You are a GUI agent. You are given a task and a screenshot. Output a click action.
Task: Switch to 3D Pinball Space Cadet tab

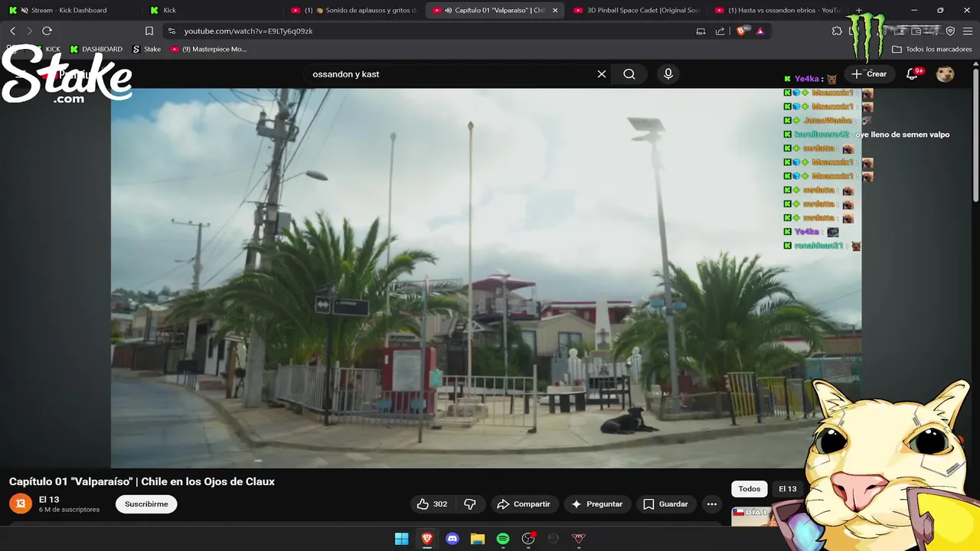pyautogui.click(x=636, y=10)
